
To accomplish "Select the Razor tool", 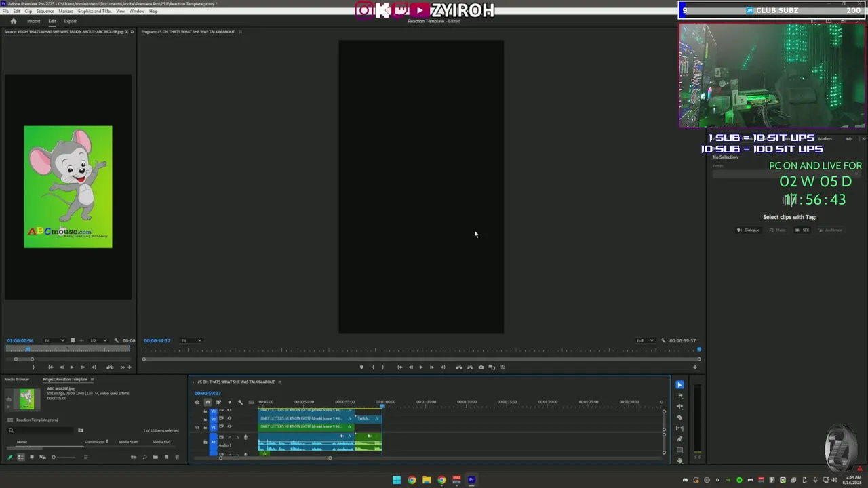I will click(679, 418).
